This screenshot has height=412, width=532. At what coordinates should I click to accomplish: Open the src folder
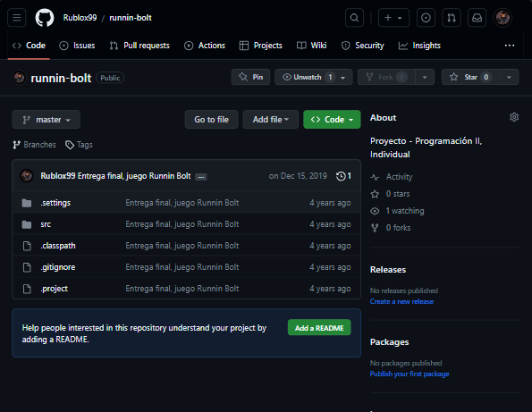[x=46, y=224]
